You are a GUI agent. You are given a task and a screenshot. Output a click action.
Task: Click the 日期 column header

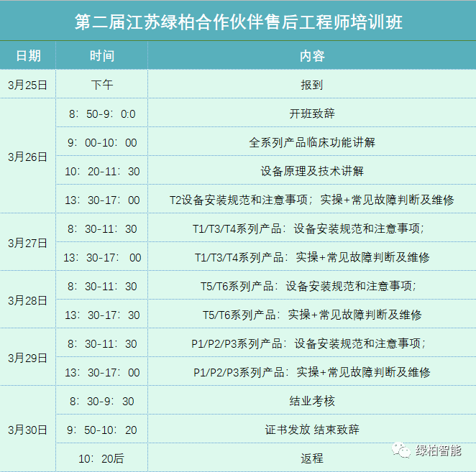pos(28,55)
